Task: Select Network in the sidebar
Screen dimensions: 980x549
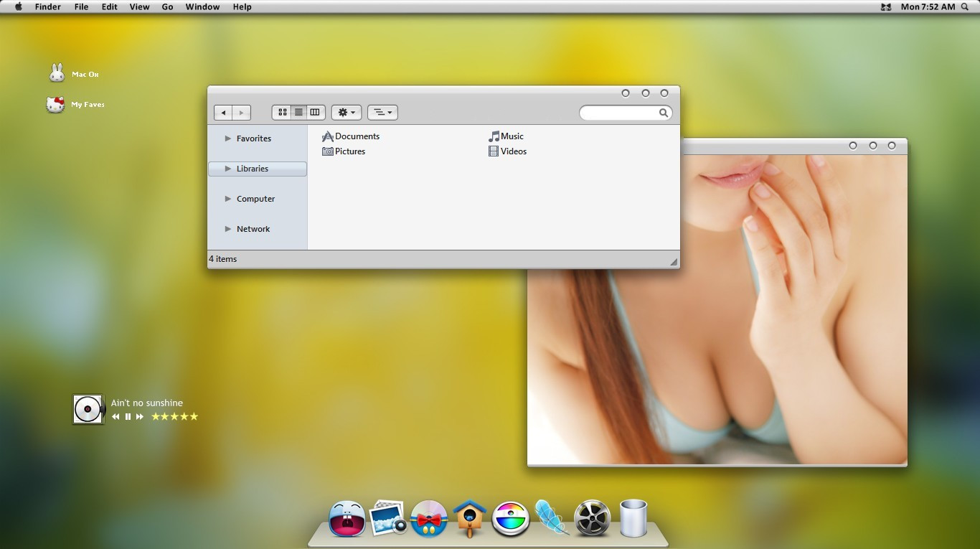Action: [253, 229]
